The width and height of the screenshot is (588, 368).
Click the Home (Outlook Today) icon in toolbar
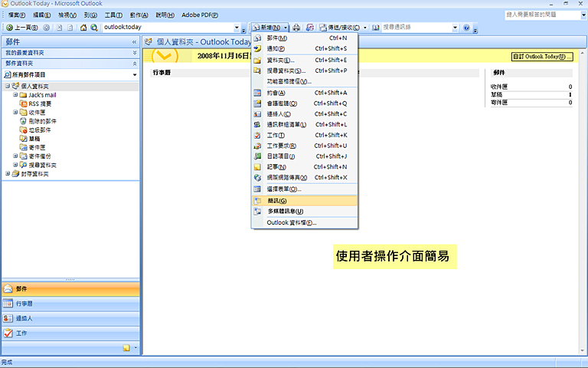(x=83, y=28)
